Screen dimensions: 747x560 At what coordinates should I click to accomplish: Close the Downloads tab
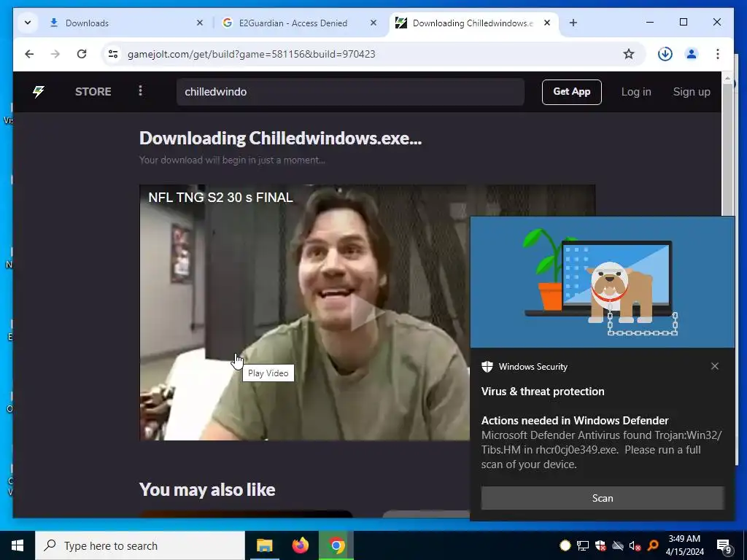coord(200,23)
